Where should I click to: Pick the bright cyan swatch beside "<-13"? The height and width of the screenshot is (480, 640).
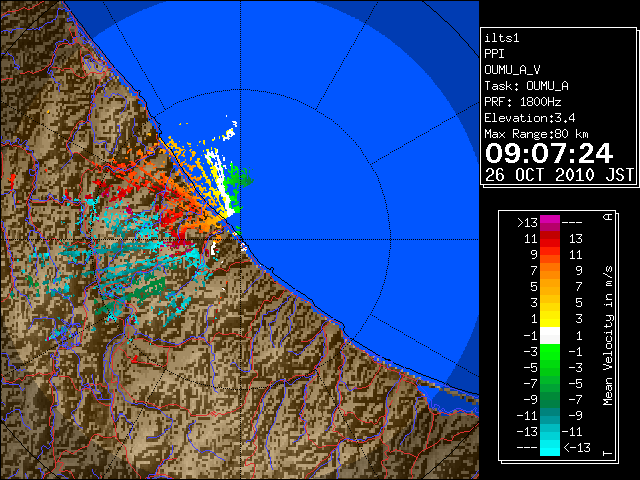click(550, 448)
